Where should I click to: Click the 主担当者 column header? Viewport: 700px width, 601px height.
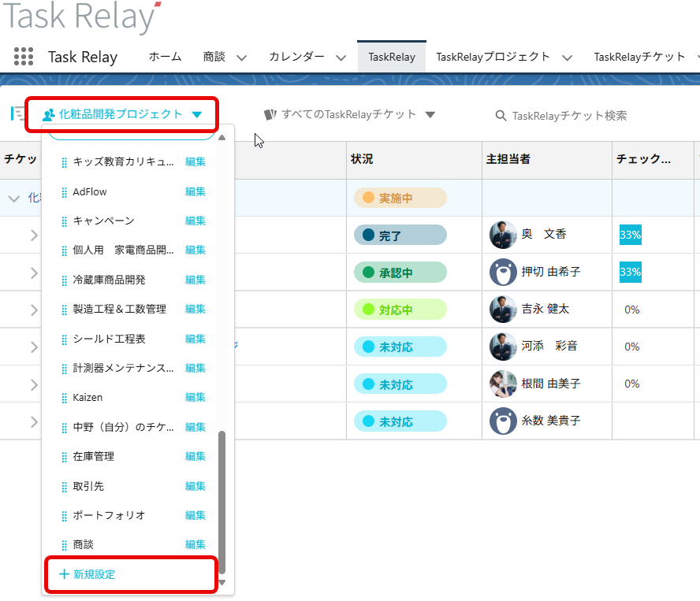click(508, 159)
